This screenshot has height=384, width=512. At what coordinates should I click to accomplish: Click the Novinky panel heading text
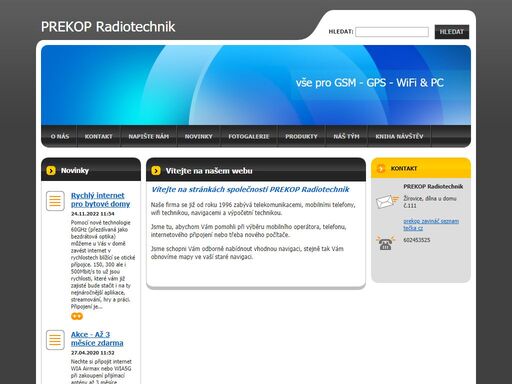point(75,171)
